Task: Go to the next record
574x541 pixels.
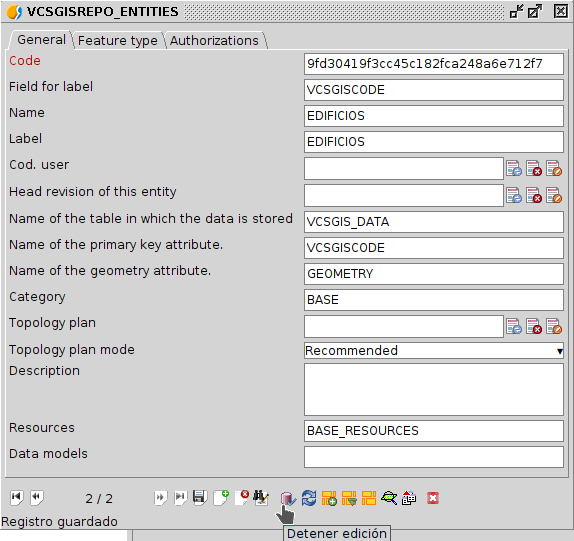Action: pyautogui.click(x=160, y=498)
